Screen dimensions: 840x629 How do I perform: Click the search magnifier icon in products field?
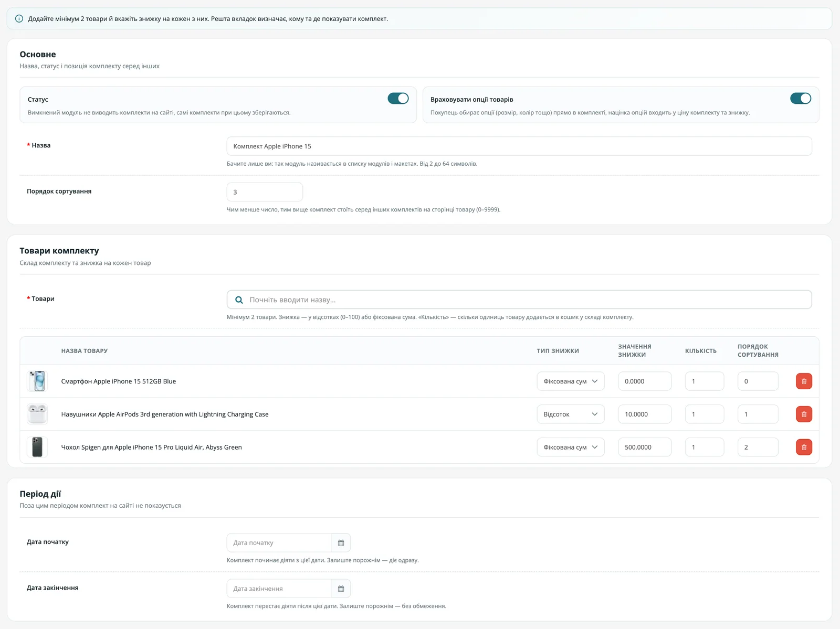(239, 300)
